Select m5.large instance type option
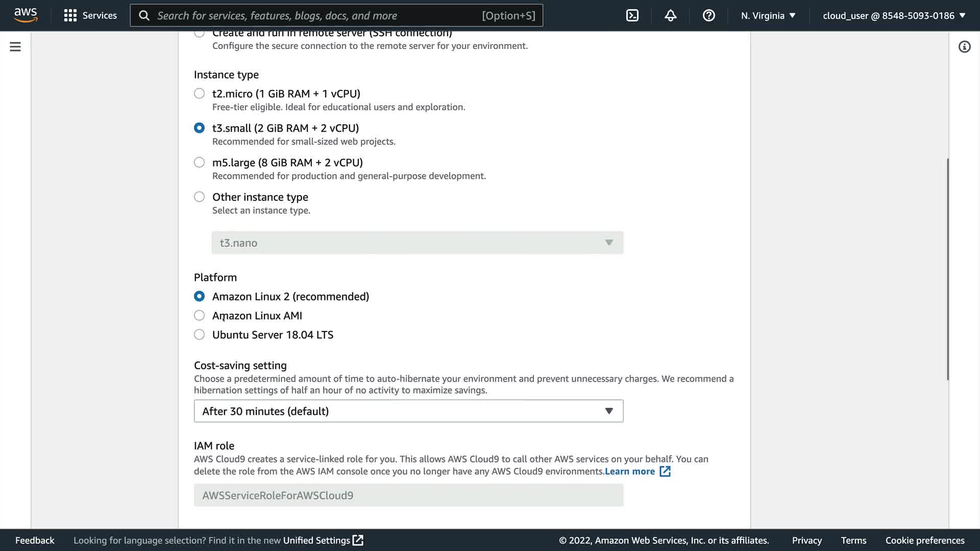Viewport: 980px width, 551px height. [x=199, y=162]
